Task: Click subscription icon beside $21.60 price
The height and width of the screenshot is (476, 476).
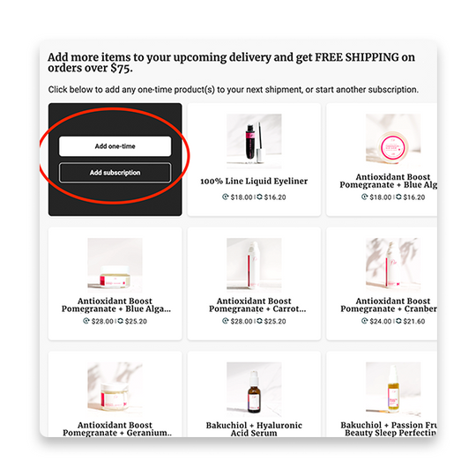Action: 398,321
